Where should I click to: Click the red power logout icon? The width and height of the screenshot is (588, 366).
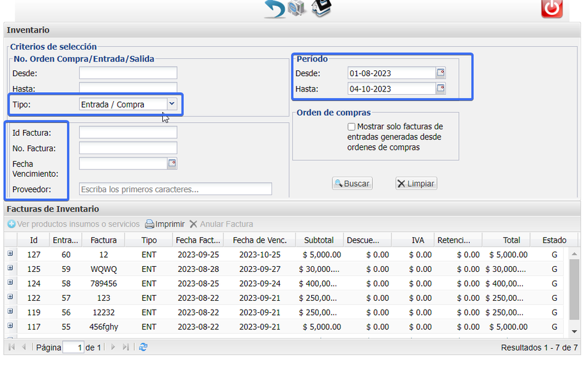[x=552, y=8]
